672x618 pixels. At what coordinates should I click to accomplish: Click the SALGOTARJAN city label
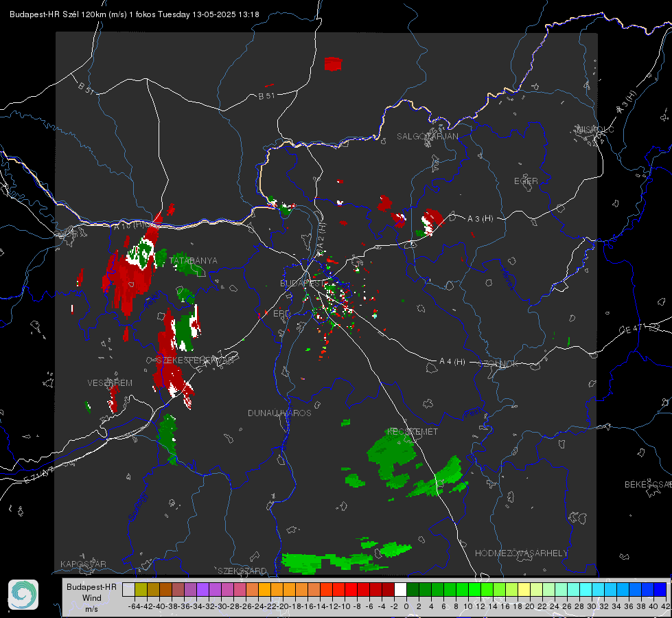pos(427,137)
